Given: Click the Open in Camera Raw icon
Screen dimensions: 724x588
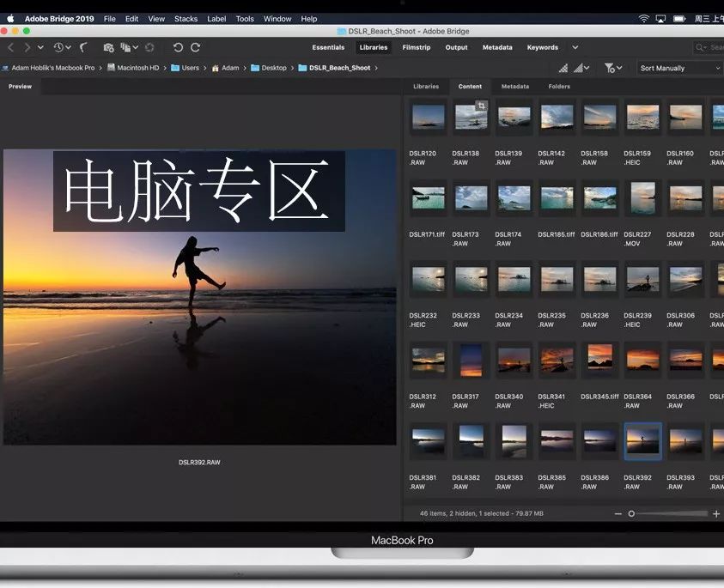Looking at the screenshot, I should click(x=149, y=47).
